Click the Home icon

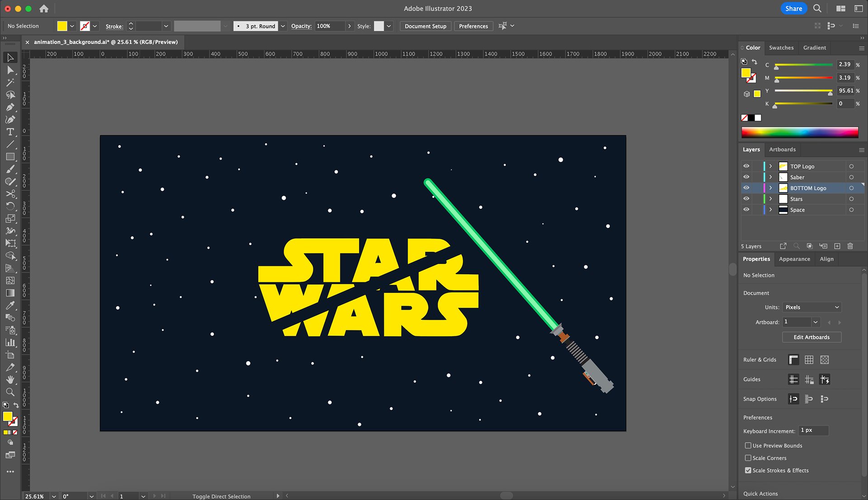coord(44,9)
